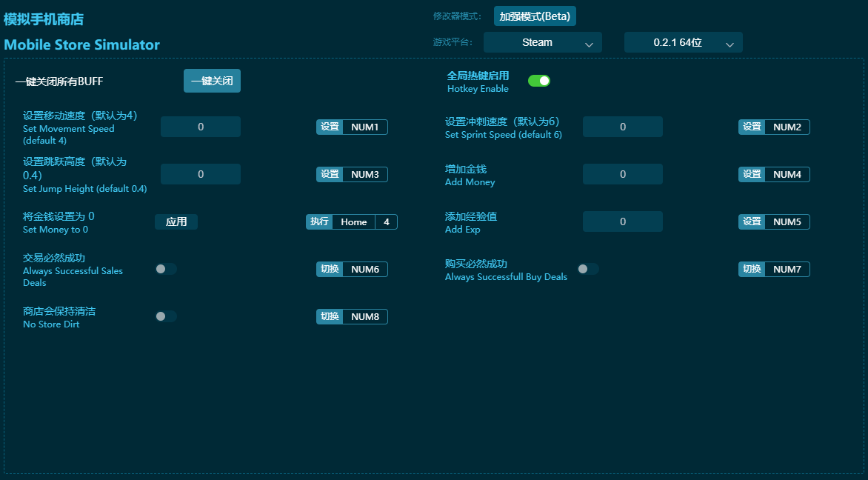Enable Always Successful Sales Deals toggle
The image size is (868, 480).
pyautogui.click(x=166, y=269)
